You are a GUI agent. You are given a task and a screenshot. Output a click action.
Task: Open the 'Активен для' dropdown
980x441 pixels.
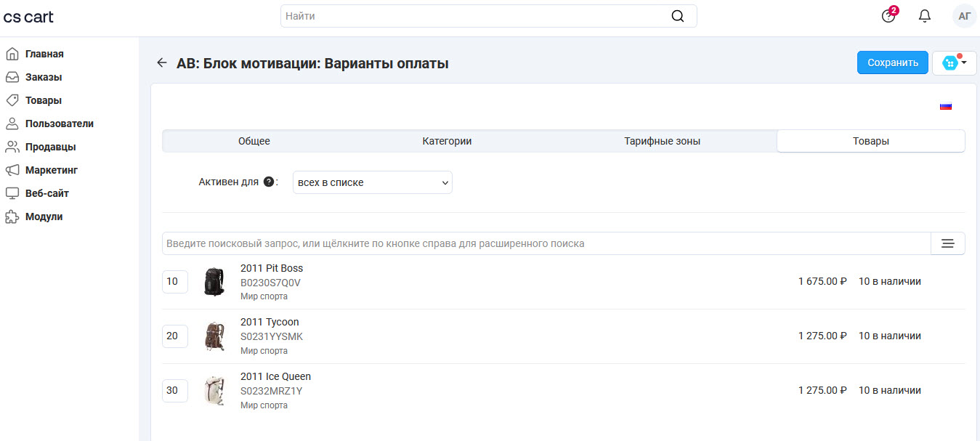pos(371,182)
